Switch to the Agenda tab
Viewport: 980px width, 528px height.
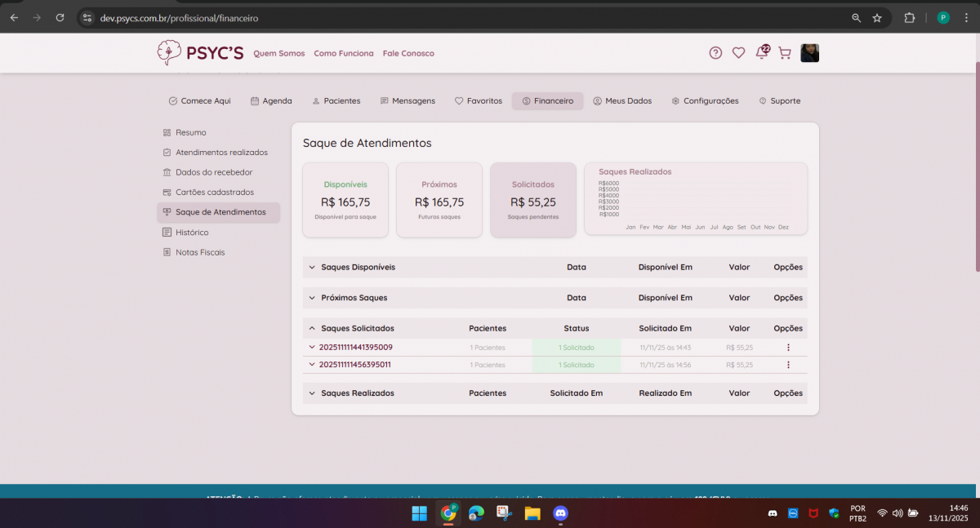pos(271,101)
